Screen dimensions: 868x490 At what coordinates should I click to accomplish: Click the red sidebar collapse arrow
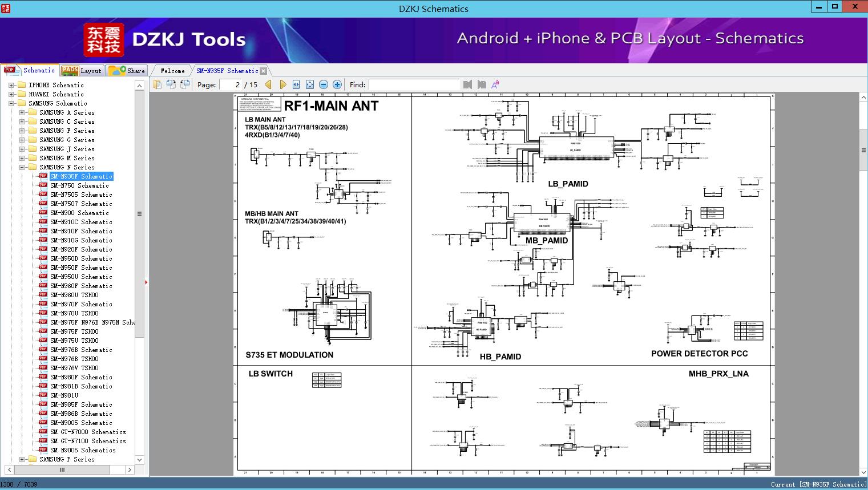click(147, 282)
